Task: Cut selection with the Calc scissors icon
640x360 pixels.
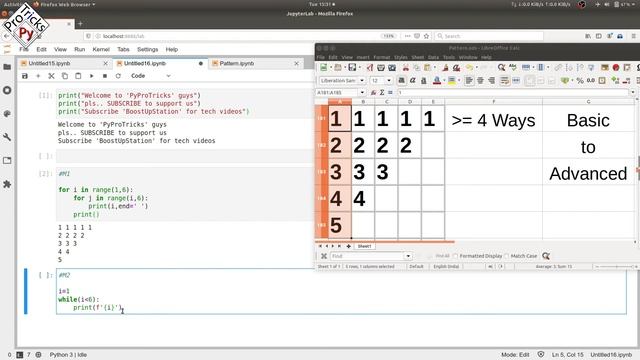Action: pyautogui.click(x=405, y=68)
